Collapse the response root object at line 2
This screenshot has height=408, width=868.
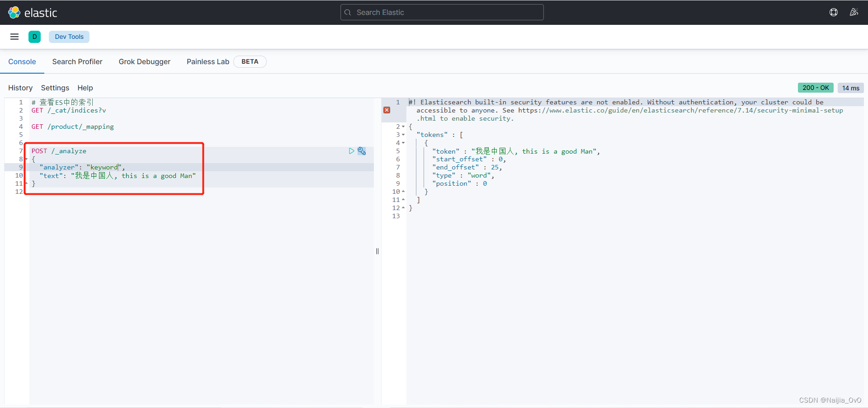pos(403,127)
